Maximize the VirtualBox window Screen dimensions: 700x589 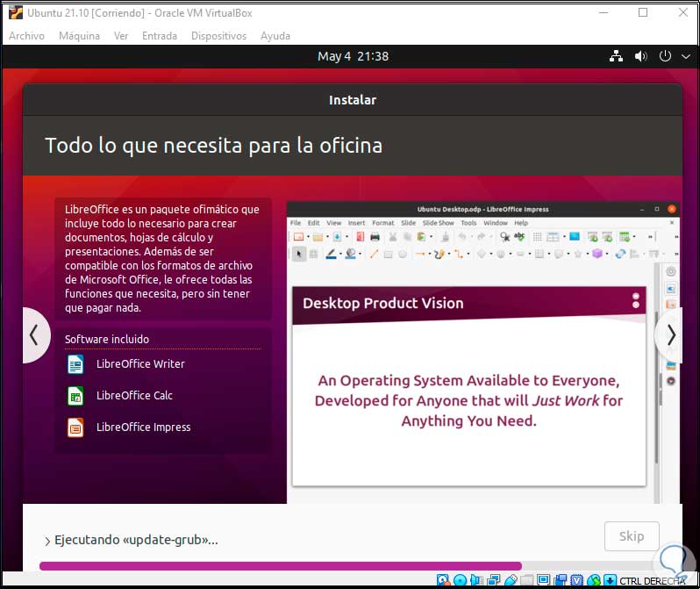point(643,12)
